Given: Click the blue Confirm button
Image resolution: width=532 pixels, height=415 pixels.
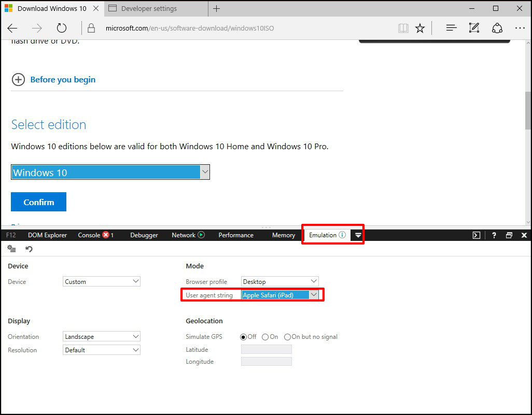Looking at the screenshot, I should pyautogui.click(x=38, y=202).
